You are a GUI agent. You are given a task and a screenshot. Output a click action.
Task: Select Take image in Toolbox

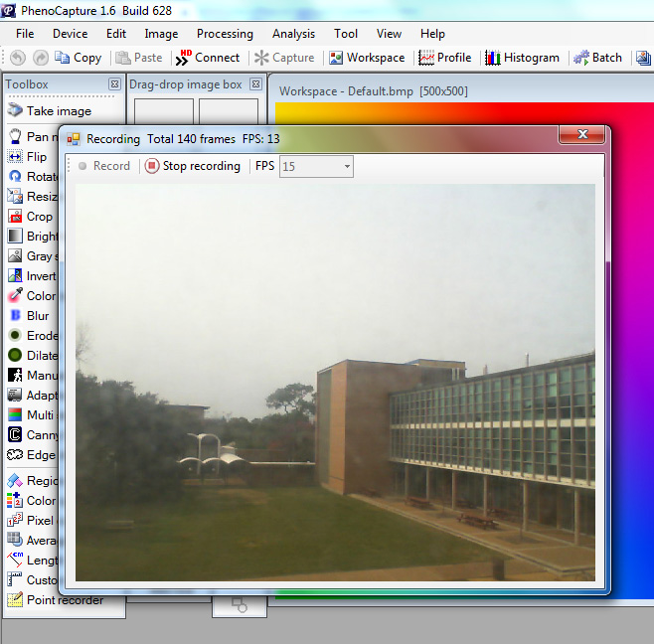[x=49, y=111]
